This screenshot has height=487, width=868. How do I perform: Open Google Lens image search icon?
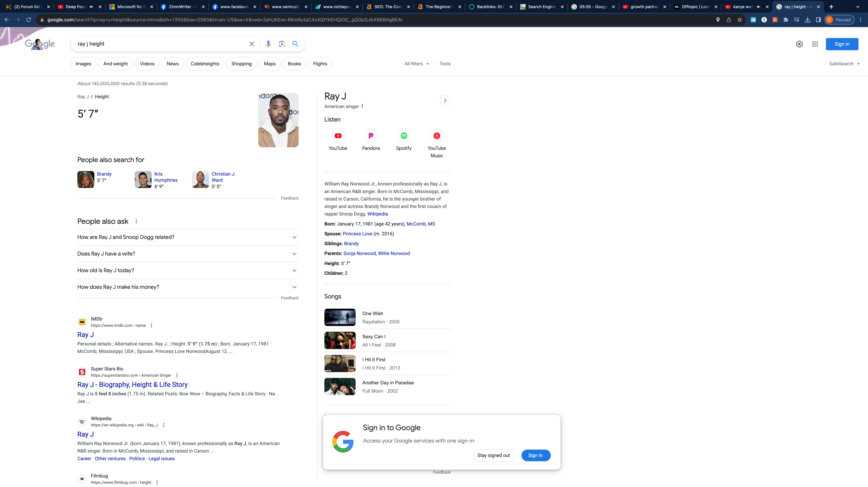point(282,44)
